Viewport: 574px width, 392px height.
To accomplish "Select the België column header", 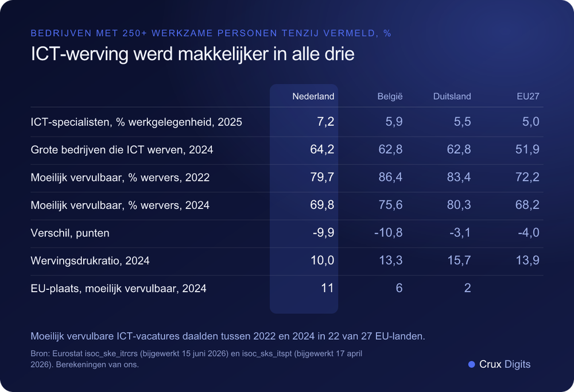I will (390, 96).
